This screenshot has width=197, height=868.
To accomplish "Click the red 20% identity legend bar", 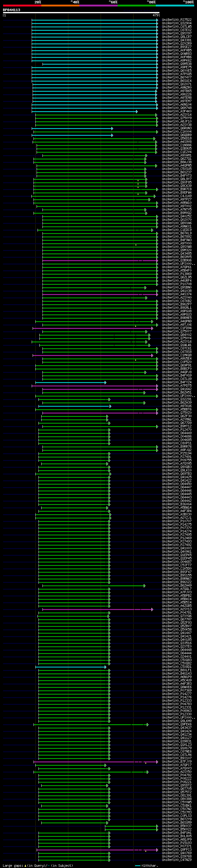I will tap(22, 6).
